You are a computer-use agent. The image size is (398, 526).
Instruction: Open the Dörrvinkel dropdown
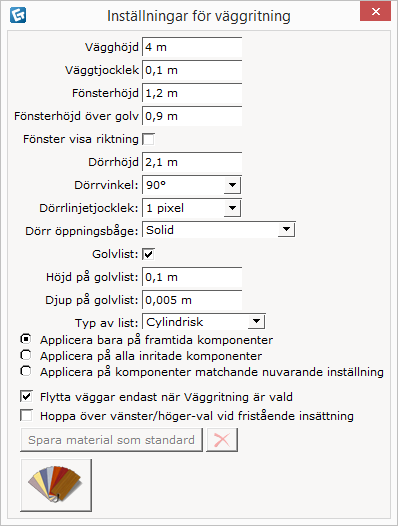coord(192,185)
